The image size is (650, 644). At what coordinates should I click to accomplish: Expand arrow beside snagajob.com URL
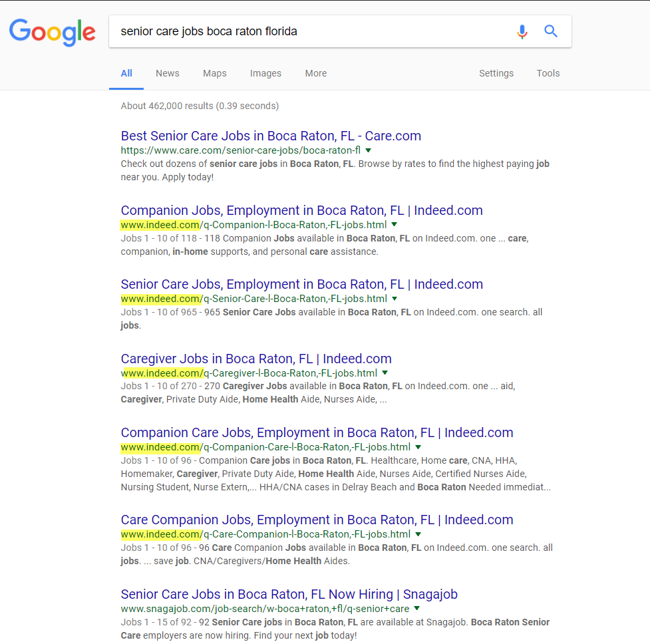click(x=416, y=608)
